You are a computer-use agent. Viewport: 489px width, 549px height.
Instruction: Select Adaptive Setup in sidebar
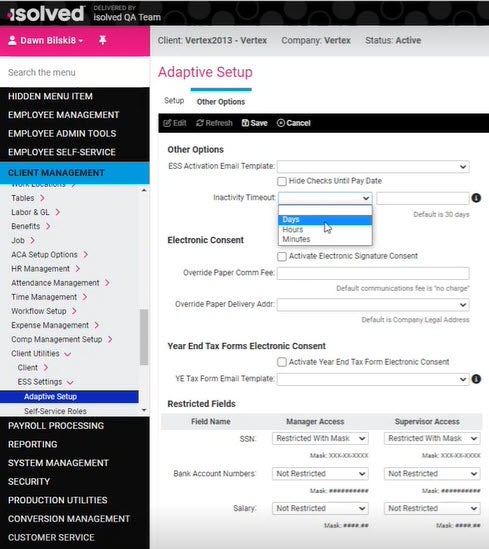click(x=69, y=397)
